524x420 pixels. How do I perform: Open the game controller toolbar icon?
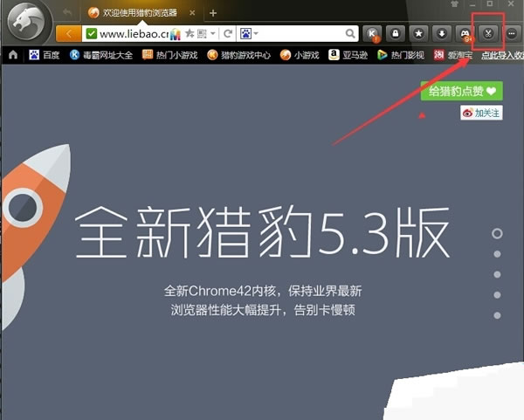pos(465,33)
